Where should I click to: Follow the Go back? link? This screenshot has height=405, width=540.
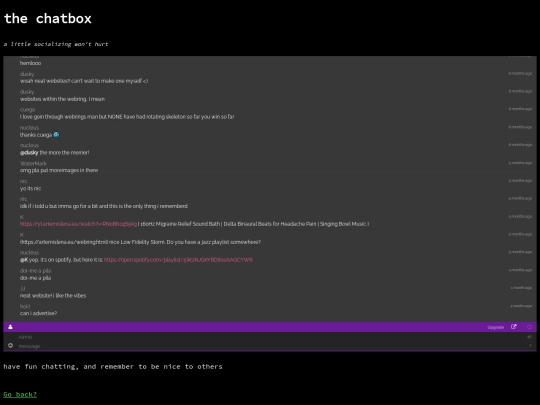click(x=20, y=394)
